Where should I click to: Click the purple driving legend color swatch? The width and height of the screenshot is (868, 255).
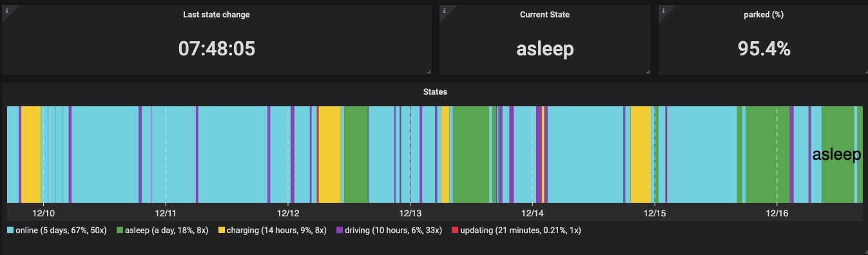(340, 230)
